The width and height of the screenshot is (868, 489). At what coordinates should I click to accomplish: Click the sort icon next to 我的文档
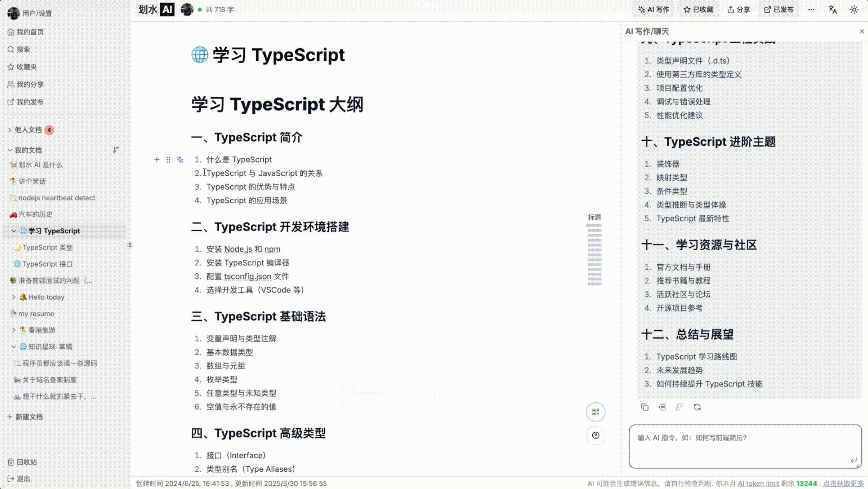(116, 150)
